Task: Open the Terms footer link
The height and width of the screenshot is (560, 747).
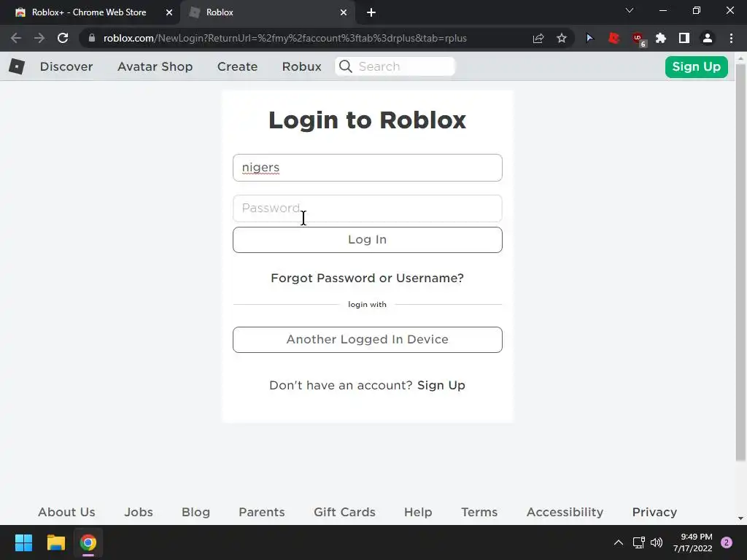Action: [x=479, y=512]
